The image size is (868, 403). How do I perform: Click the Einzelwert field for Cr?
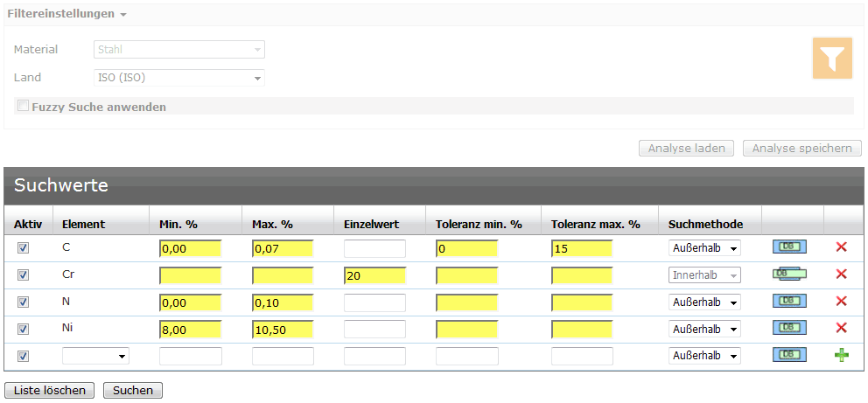tap(374, 275)
